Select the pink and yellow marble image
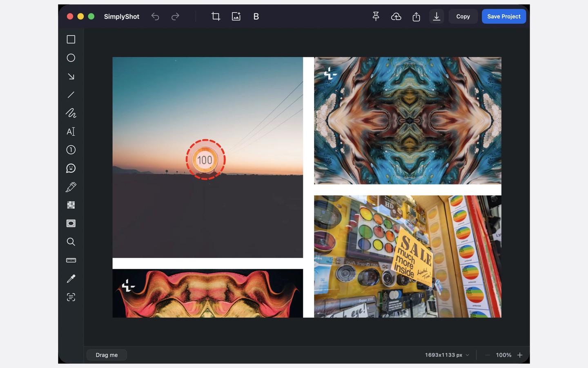 click(208, 293)
